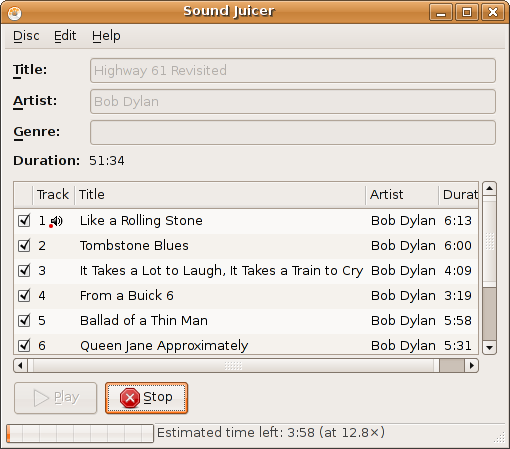Click the Artist column header
The width and height of the screenshot is (510, 449).
(x=402, y=194)
